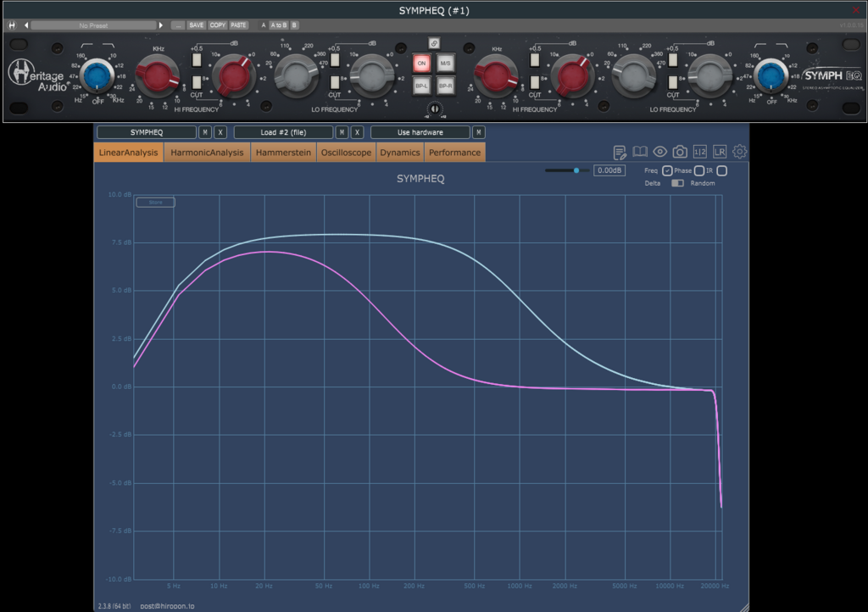Open the Use hardware slot selector

click(x=420, y=132)
